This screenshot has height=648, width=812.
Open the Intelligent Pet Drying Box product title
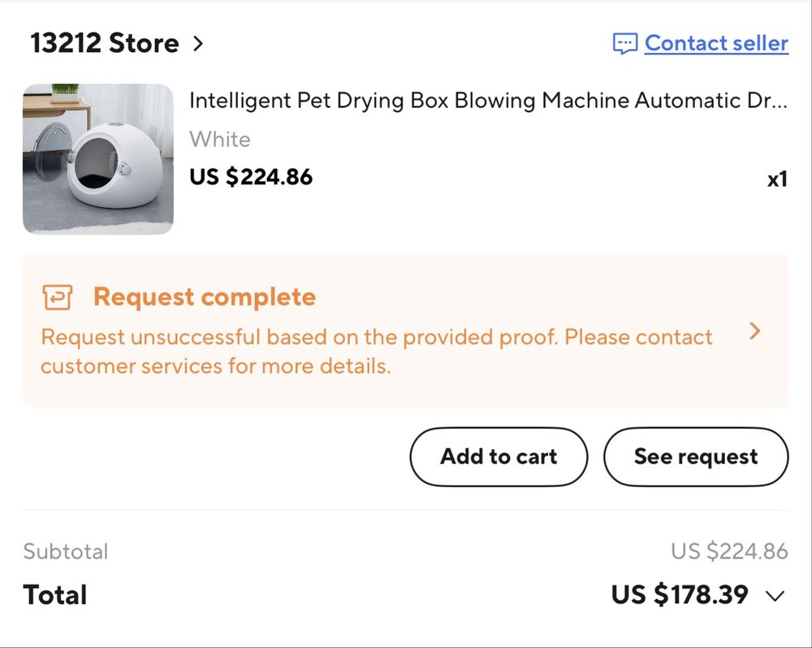[x=488, y=101]
